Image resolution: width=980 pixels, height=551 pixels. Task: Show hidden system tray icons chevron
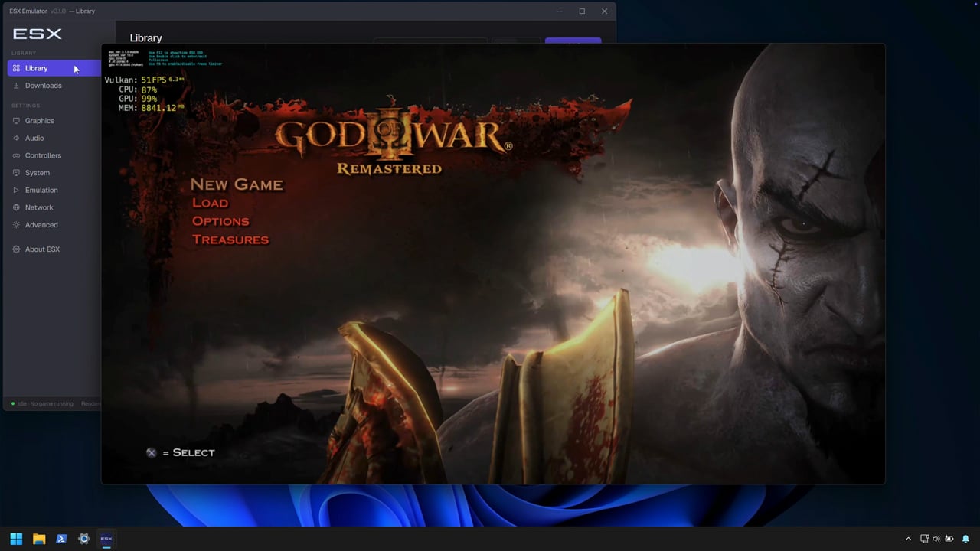point(908,539)
